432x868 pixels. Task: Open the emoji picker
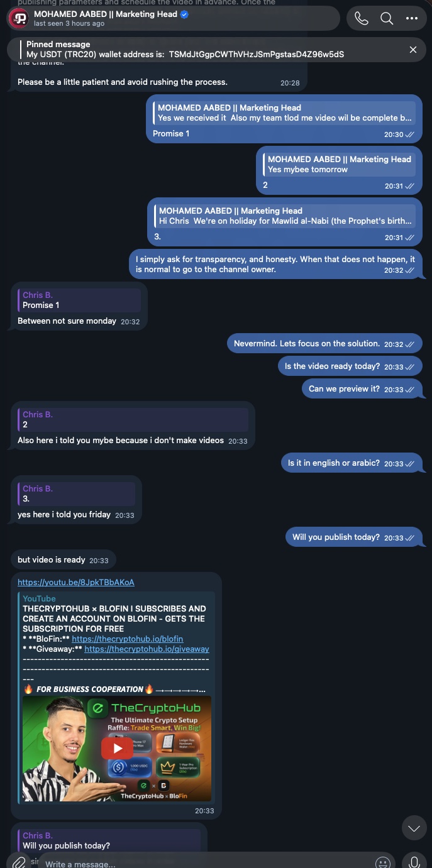coord(382,862)
